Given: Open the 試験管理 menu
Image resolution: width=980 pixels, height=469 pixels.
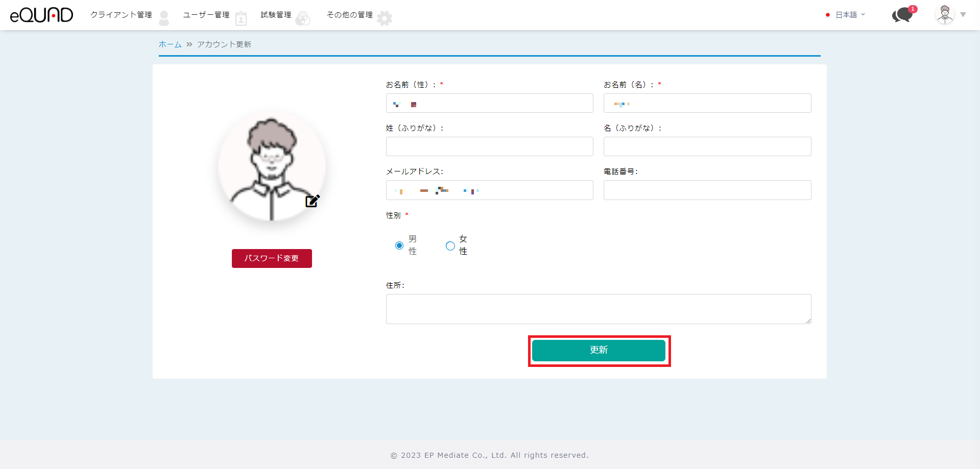Looking at the screenshot, I should pos(276,15).
